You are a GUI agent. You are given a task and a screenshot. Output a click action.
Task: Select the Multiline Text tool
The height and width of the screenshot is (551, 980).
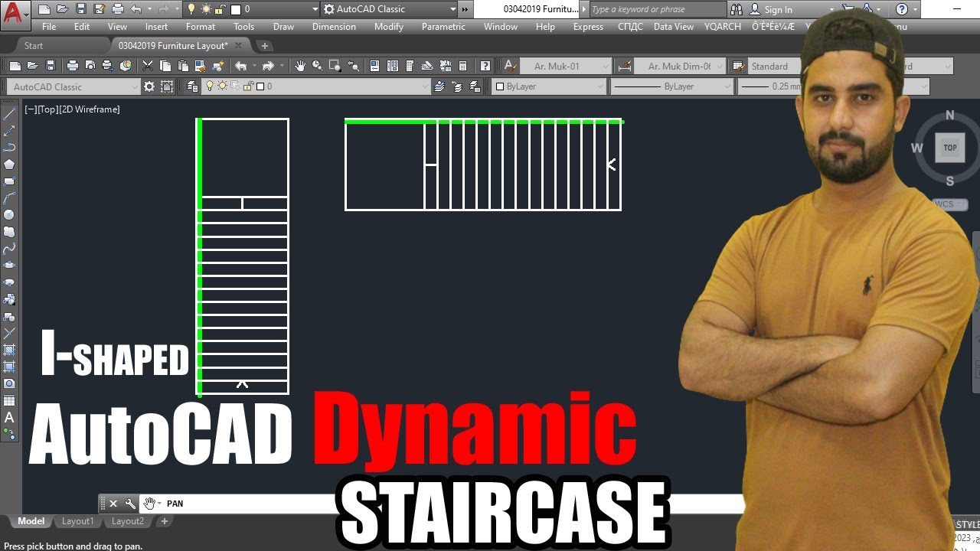click(9, 417)
